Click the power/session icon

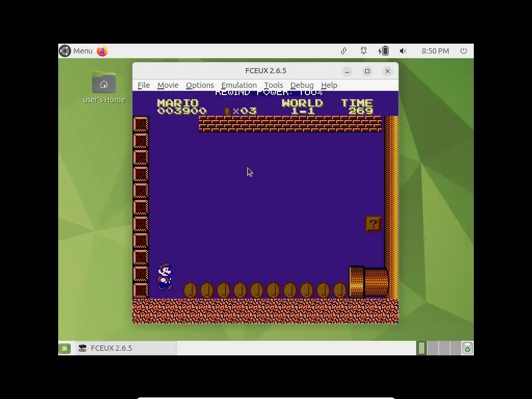[x=463, y=51]
